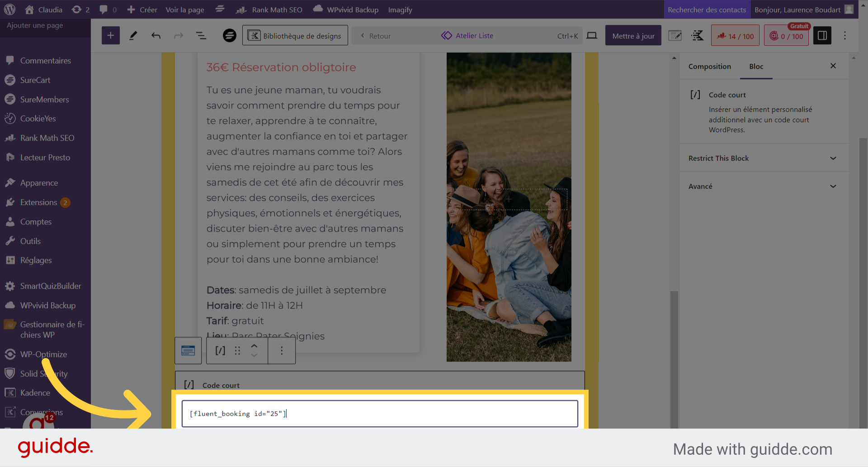Switch to the Composition tab
The width and height of the screenshot is (868, 467).
click(x=709, y=67)
